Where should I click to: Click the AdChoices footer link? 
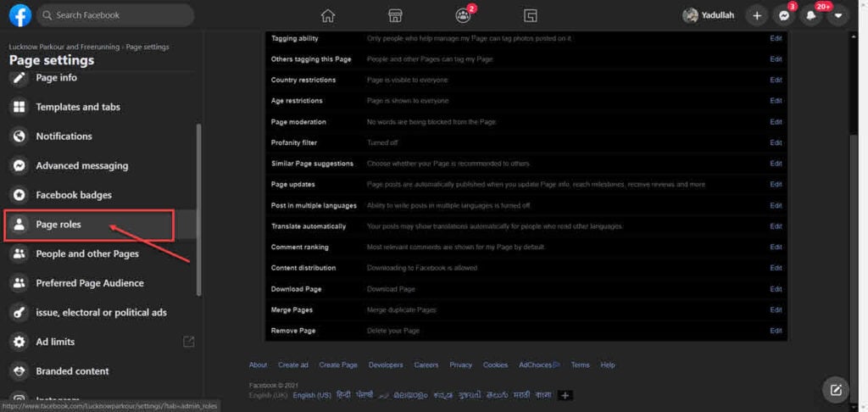539,365
